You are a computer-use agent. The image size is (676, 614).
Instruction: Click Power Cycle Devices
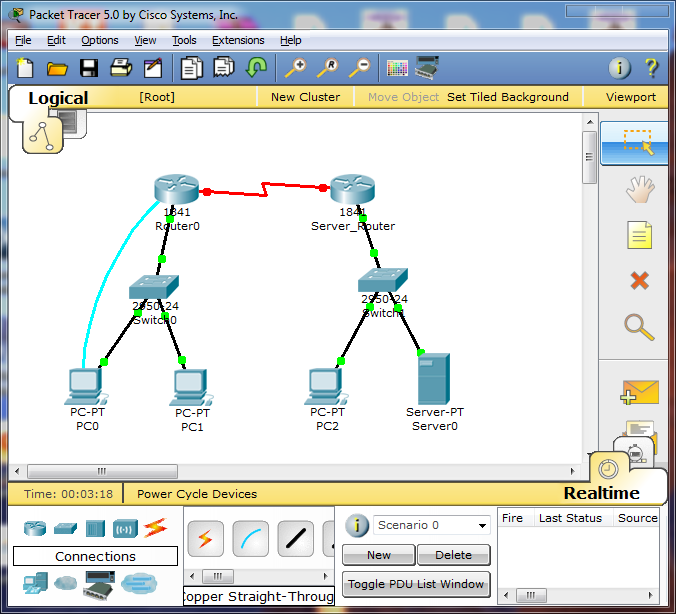(197, 494)
